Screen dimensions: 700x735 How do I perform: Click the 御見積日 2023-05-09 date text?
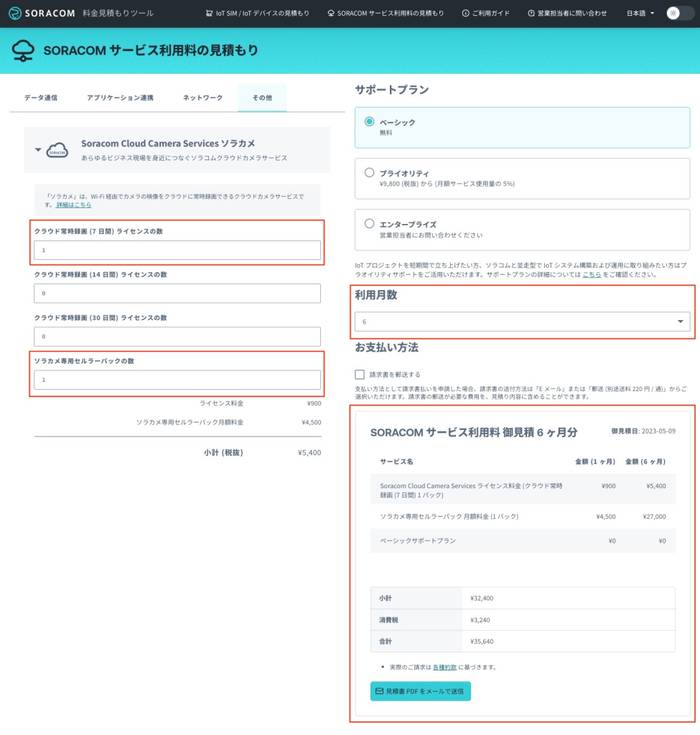[643, 431]
